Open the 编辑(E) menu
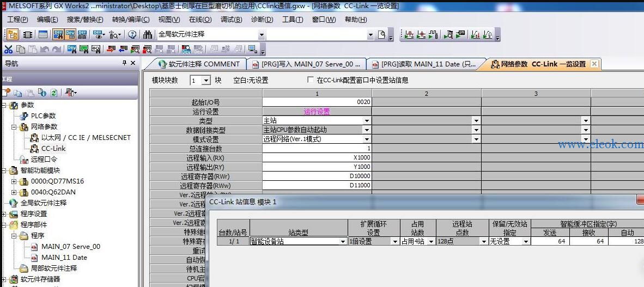 (47, 19)
